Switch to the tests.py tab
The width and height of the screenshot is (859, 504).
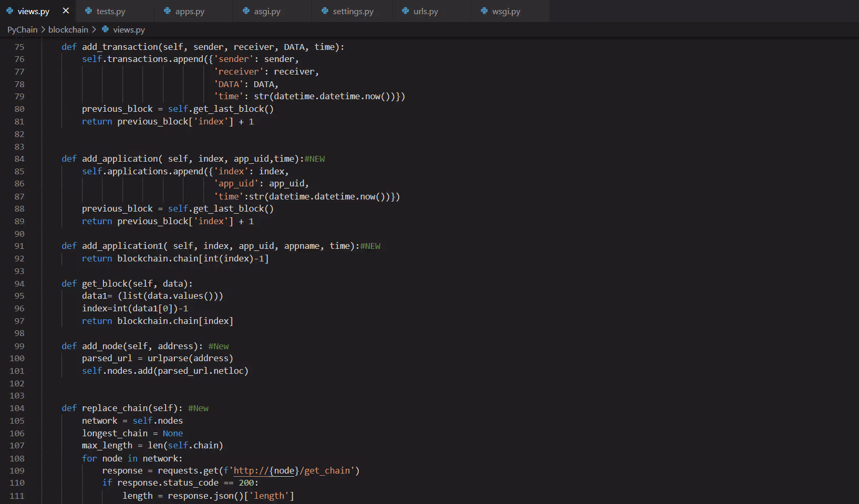click(x=111, y=11)
